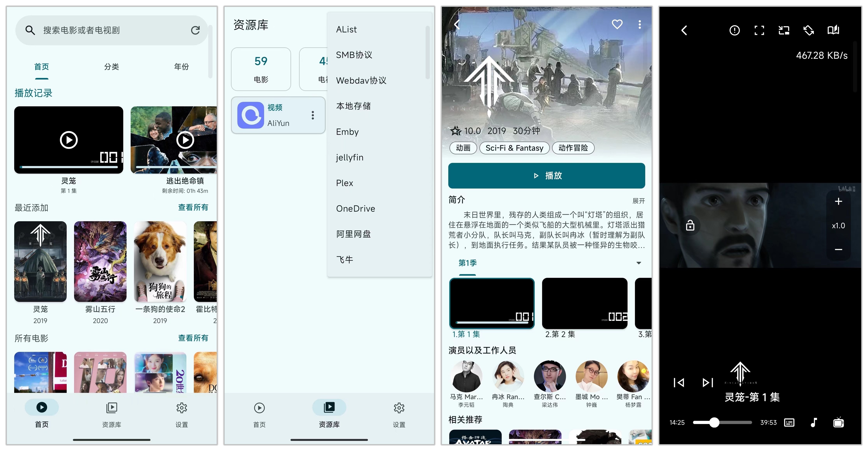Switch to the 分类 tab
Screen dimensions: 868x451
point(112,67)
